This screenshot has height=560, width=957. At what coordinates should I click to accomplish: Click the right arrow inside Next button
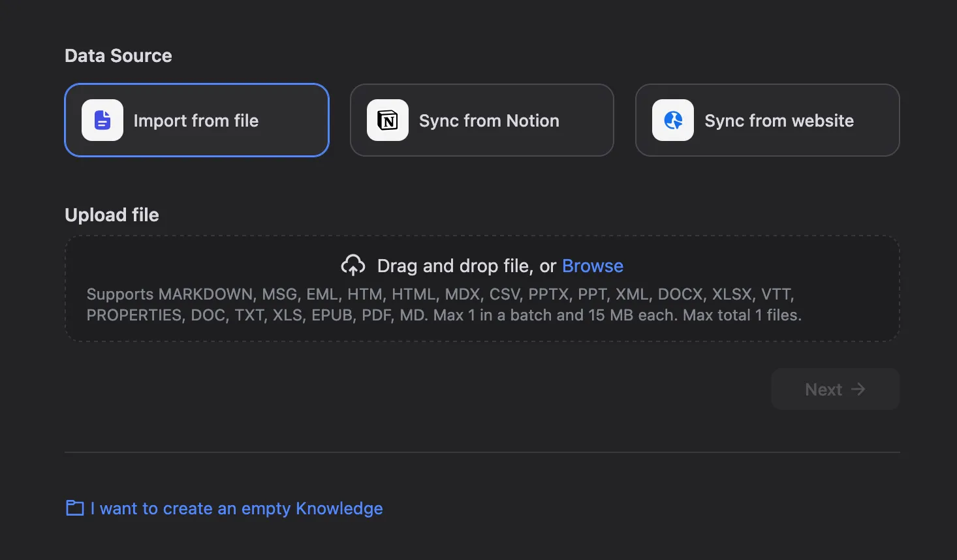point(858,389)
